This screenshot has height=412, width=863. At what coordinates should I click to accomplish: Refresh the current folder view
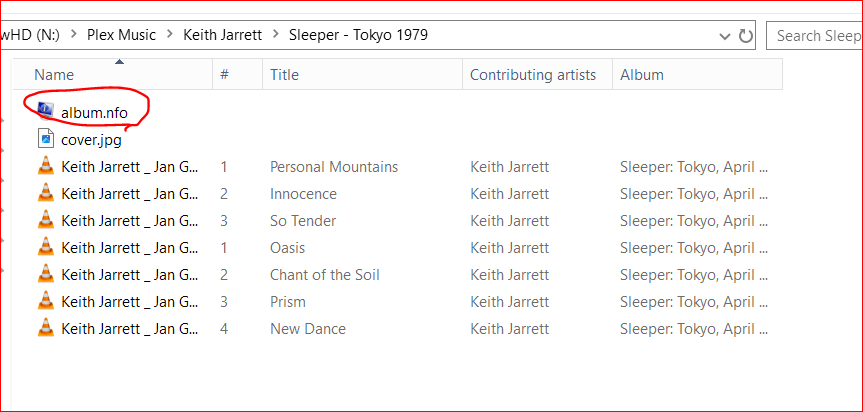(746, 36)
